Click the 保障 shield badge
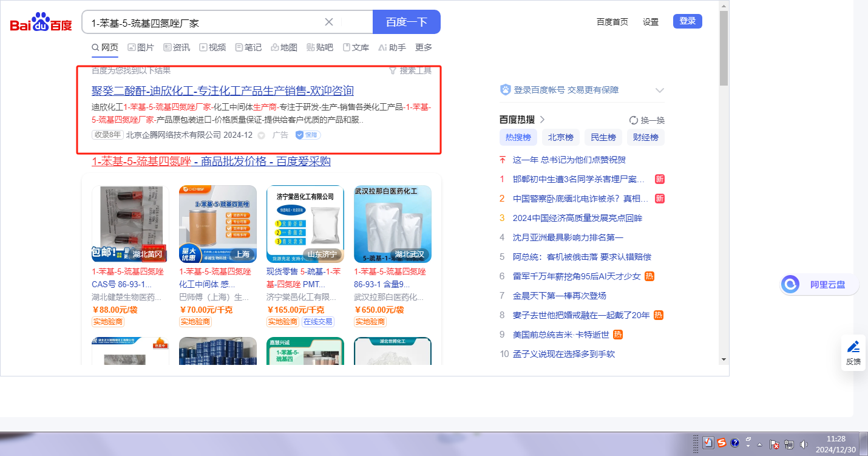This screenshot has height=456, width=868. point(308,135)
